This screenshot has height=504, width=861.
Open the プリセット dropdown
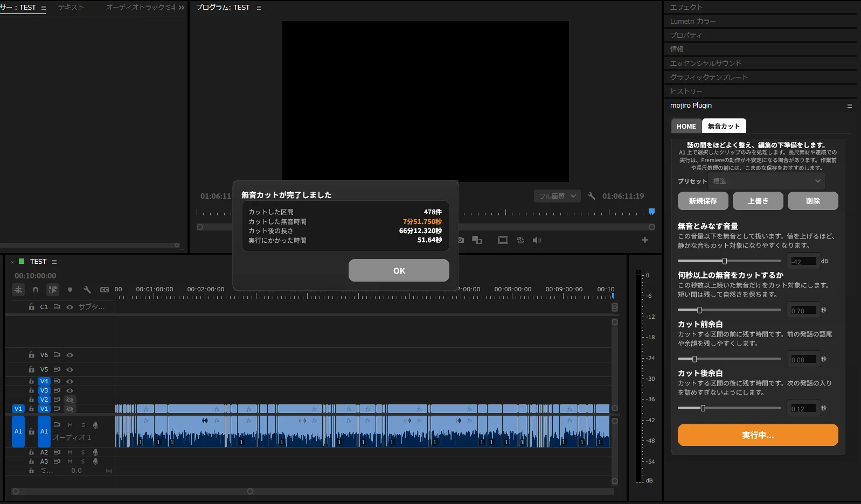tap(767, 181)
